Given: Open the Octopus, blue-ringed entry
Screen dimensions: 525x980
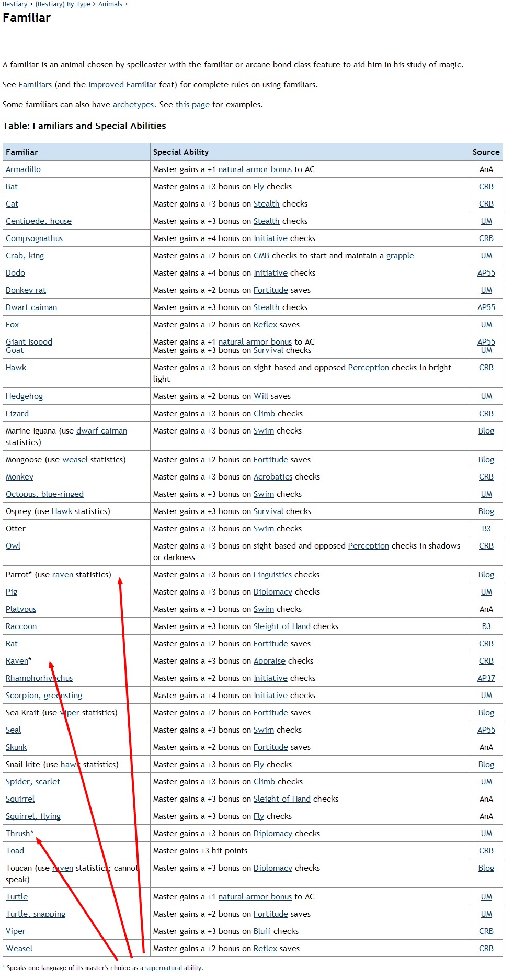Looking at the screenshot, I should (x=44, y=494).
